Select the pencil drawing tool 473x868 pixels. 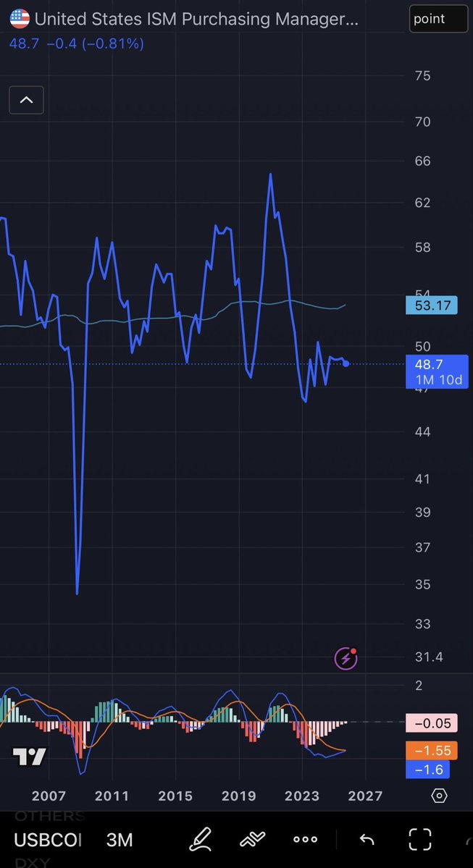click(201, 839)
